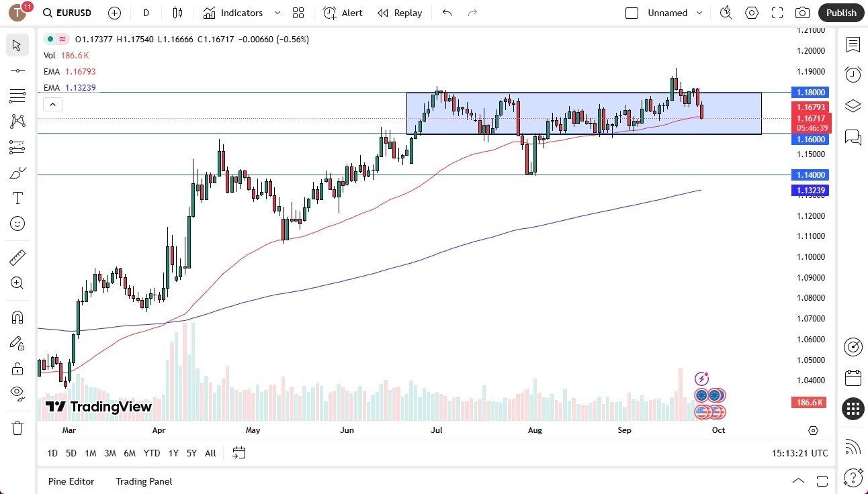Select the brush drawing tool
868x494 pixels.
coord(17,172)
